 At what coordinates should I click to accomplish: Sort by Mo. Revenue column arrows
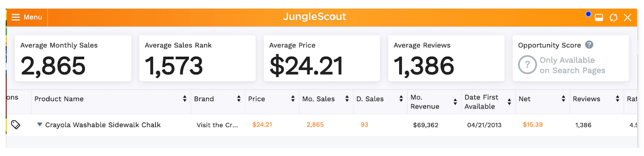[x=455, y=102]
